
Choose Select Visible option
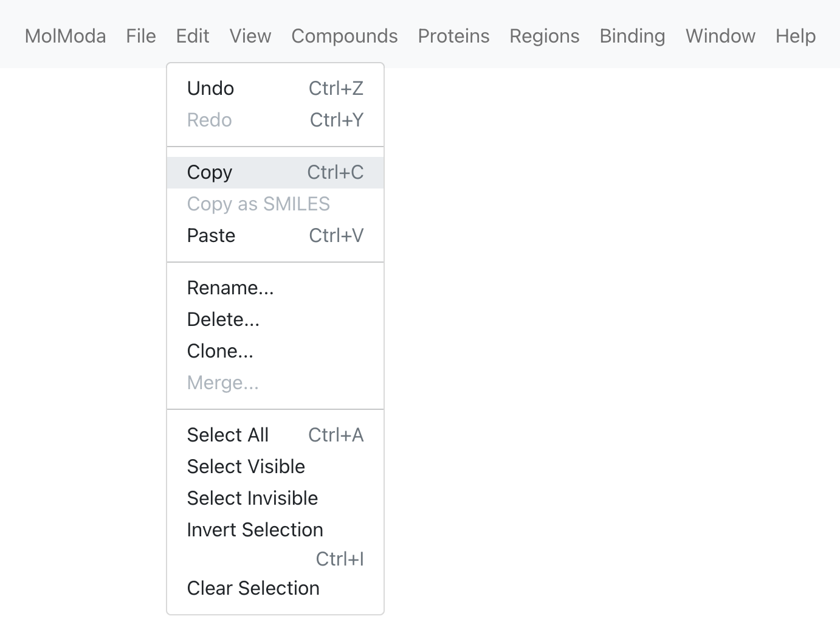coord(275,466)
